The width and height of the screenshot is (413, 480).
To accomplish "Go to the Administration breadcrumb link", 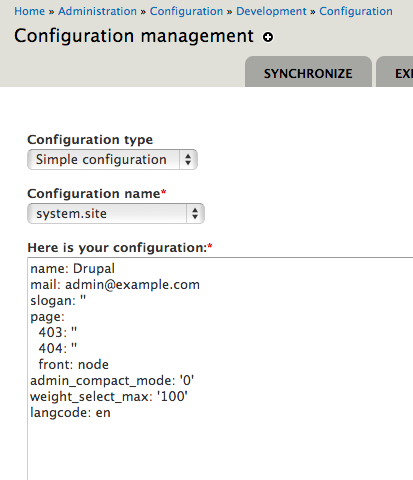I will (97, 11).
